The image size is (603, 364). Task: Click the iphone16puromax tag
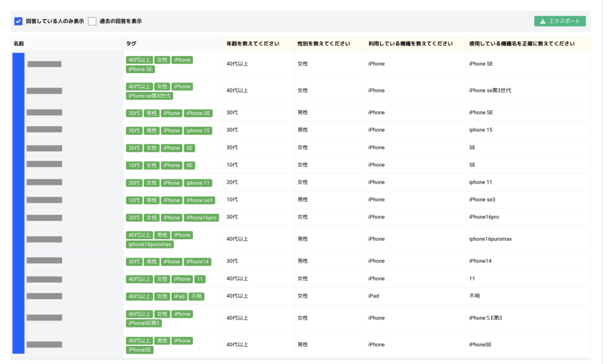pos(150,244)
